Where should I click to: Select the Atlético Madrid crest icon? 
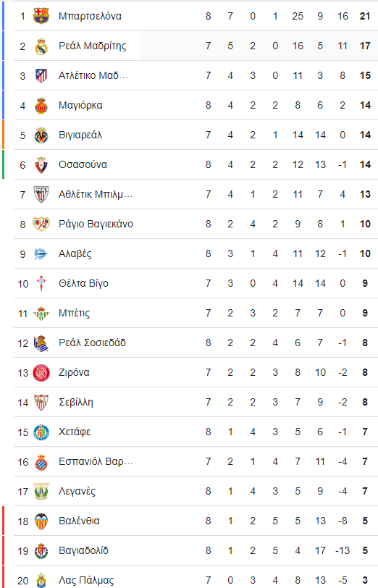[x=41, y=75]
